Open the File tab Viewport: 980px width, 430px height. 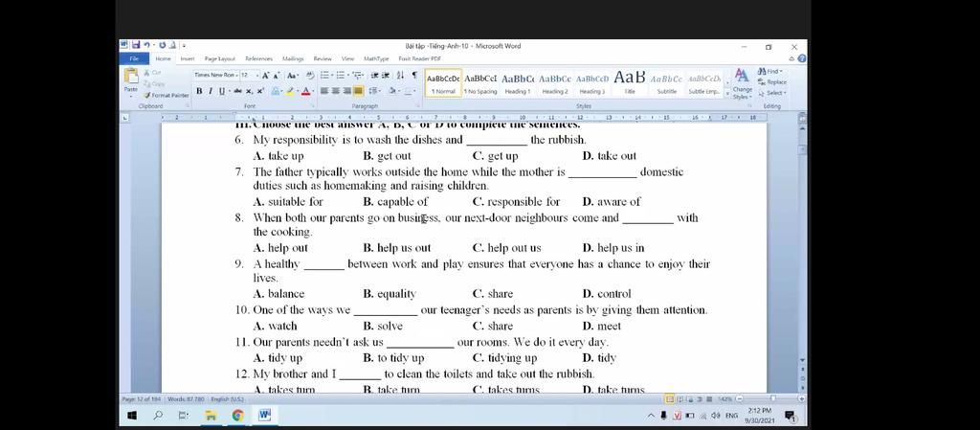pos(134,58)
